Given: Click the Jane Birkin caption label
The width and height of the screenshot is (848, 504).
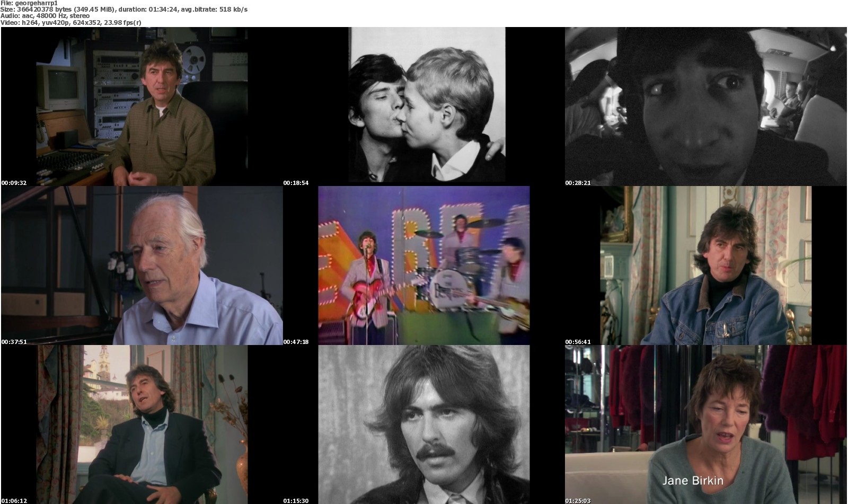Looking at the screenshot, I should (x=693, y=481).
